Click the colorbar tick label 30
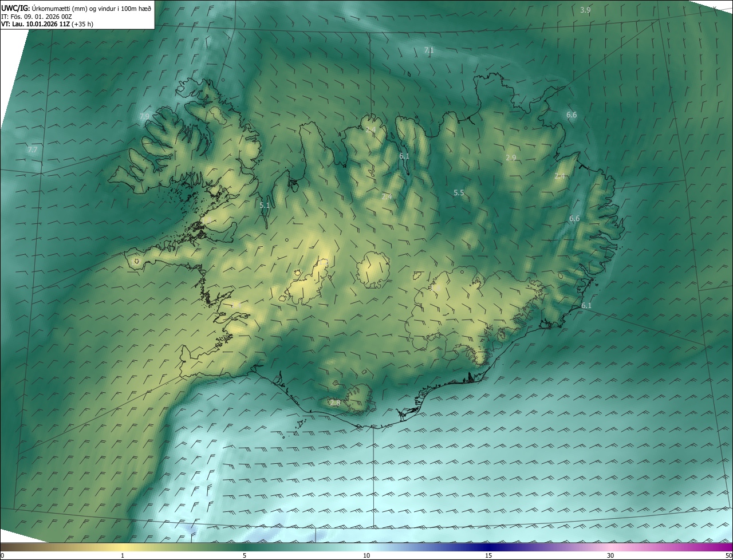 coord(610,555)
